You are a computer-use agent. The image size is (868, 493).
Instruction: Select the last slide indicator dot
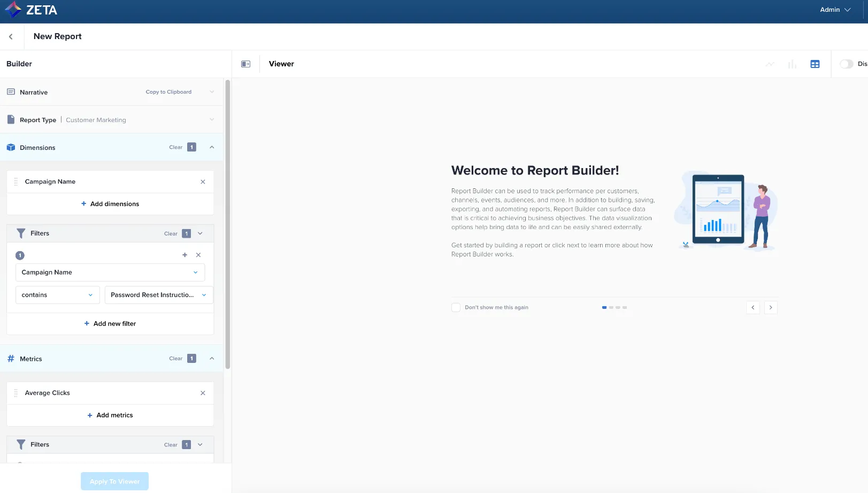(x=625, y=308)
